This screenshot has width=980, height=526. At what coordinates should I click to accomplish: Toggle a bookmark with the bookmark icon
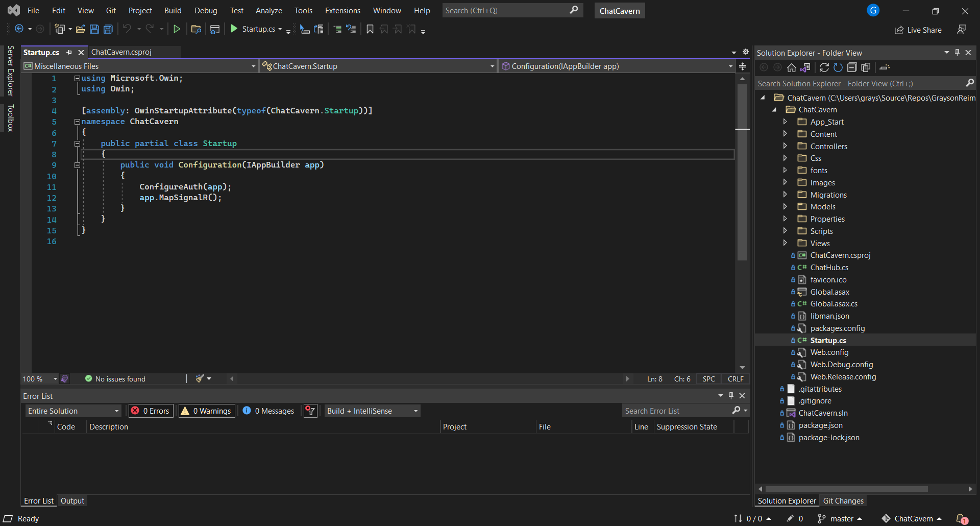(370, 29)
